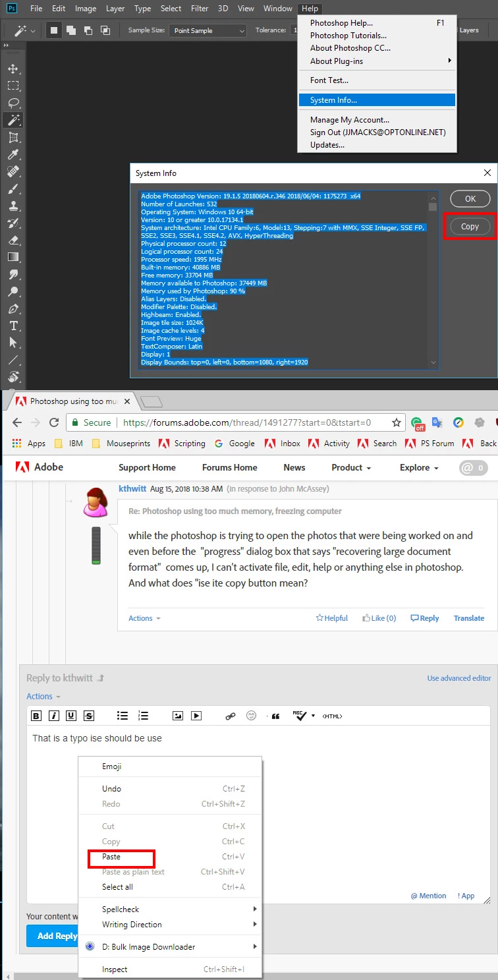Select the Clone Stamp tool
The image size is (498, 980).
click(x=13, y=206)
